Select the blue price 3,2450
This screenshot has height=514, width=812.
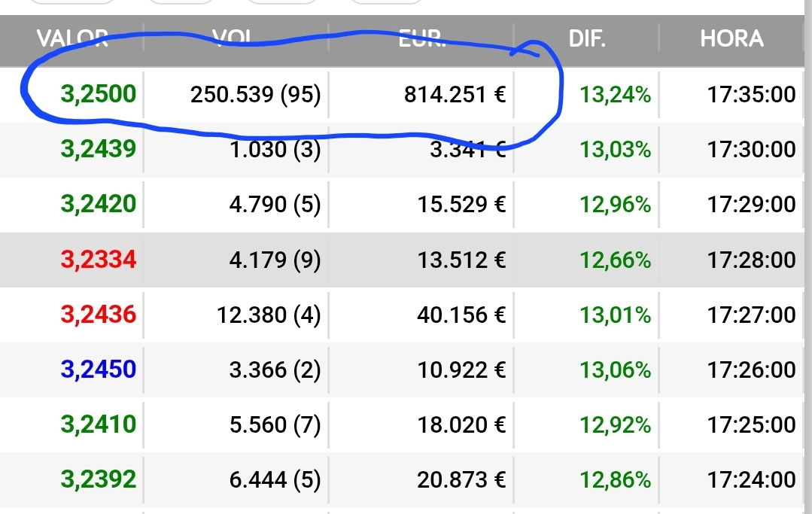(99, 369)
